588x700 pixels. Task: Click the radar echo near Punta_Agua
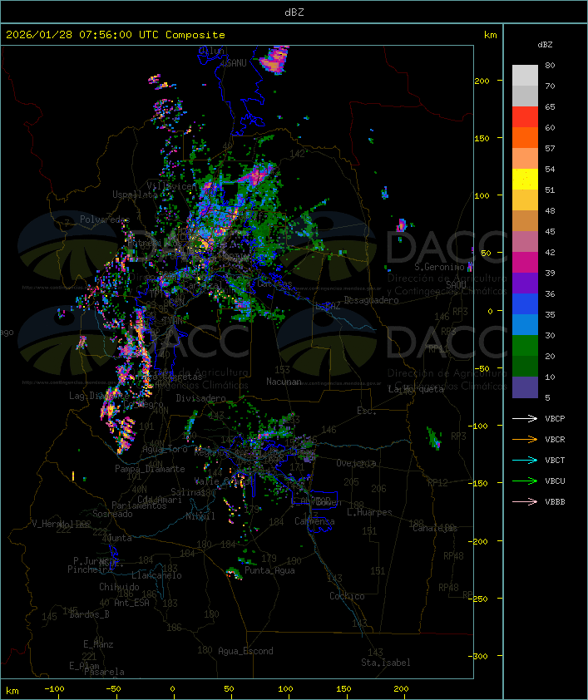(234, 573)
